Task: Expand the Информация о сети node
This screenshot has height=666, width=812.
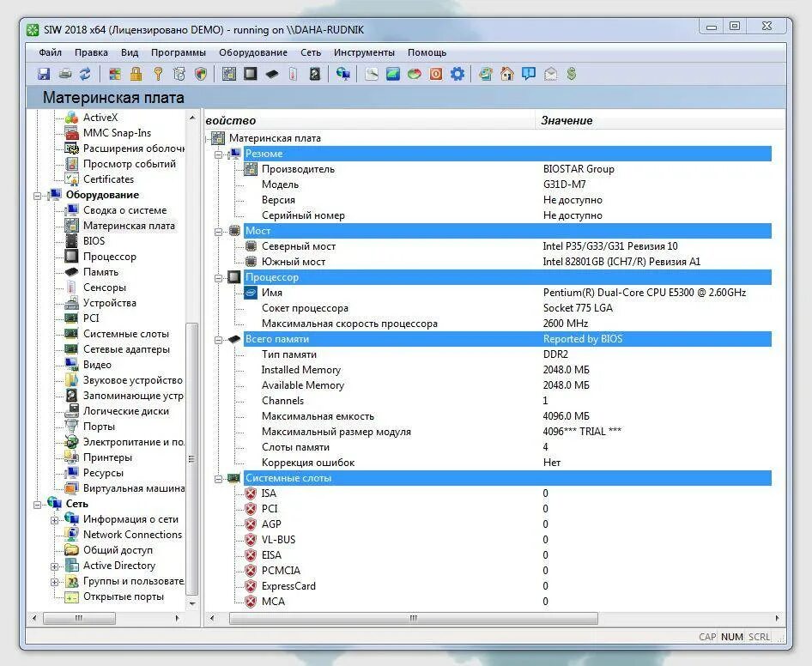Action: point(54,520)
